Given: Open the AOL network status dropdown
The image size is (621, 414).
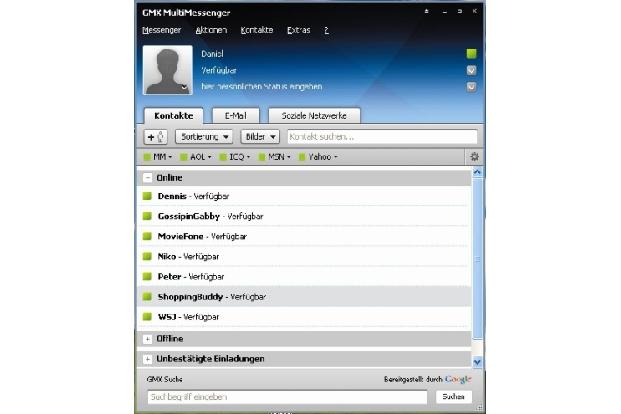Looking at the screenshot, I should point(196,157).
